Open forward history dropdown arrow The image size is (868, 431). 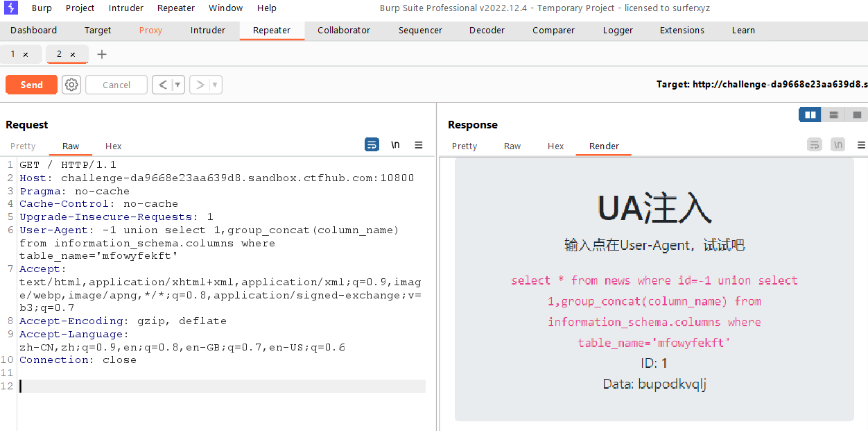(x=216, y=85)
